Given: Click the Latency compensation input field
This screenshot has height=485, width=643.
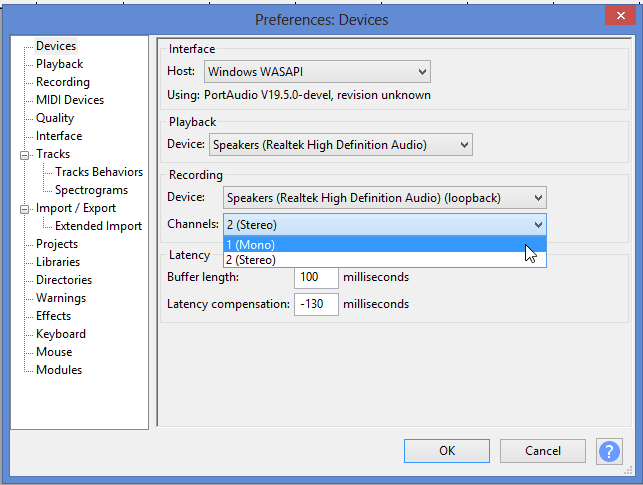Looking at the screenshot, I should [316, 304].
